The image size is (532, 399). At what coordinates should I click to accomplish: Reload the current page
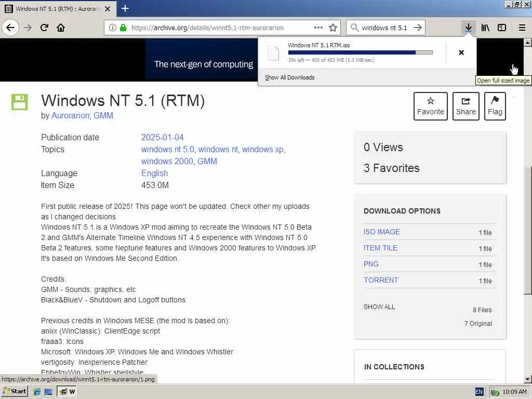tap(44, 28)
